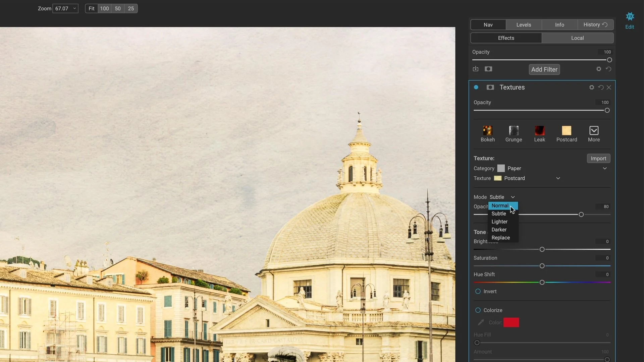Open the Levels tab
The width and height of the screenshot is (644, 362).
(523, 24)
